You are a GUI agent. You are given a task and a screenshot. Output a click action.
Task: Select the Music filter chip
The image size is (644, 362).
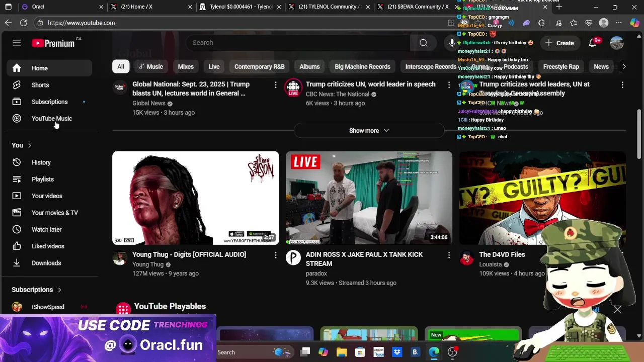[x=151, y=66]
